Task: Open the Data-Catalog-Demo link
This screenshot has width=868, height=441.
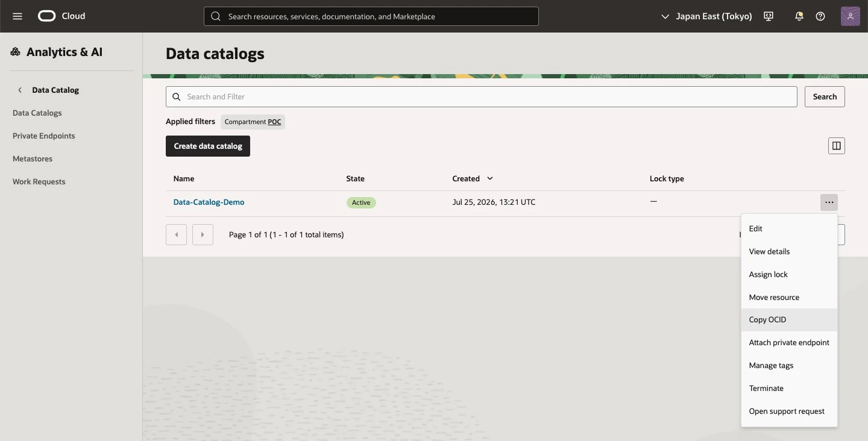Action: (209, 202)
